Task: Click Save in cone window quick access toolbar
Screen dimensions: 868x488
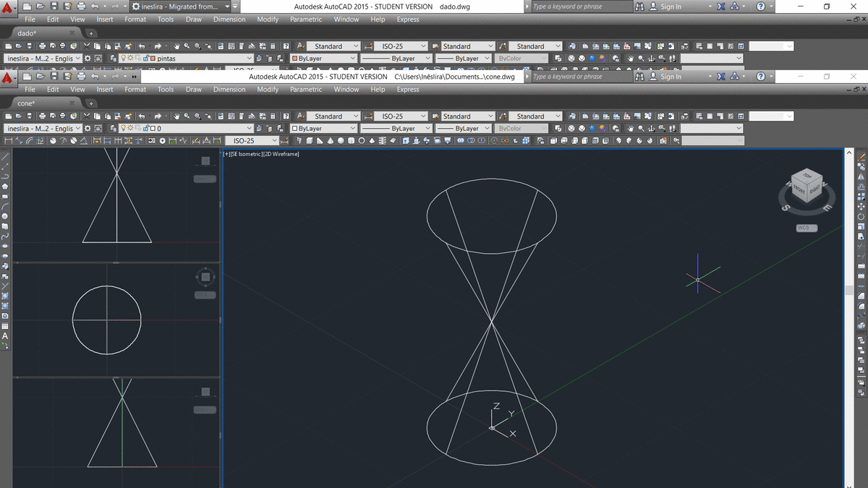Action: pyautogui.click(x=54, y=77)
